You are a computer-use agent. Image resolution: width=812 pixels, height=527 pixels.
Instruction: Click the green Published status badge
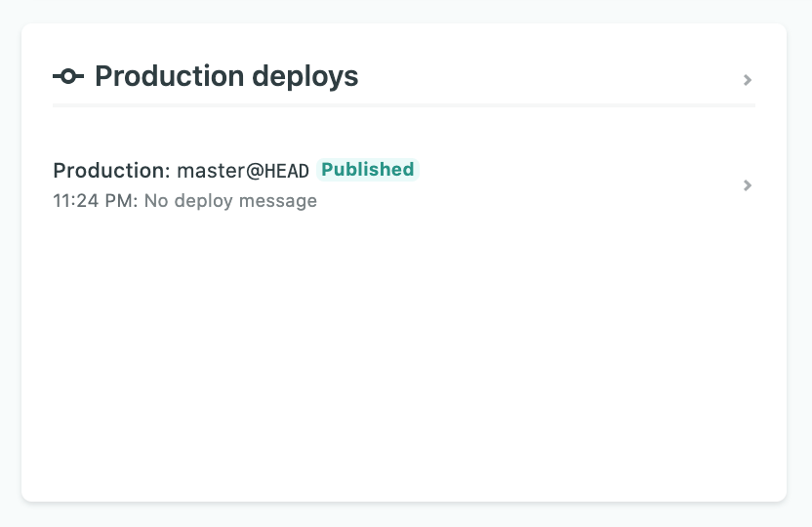[368, 170]
